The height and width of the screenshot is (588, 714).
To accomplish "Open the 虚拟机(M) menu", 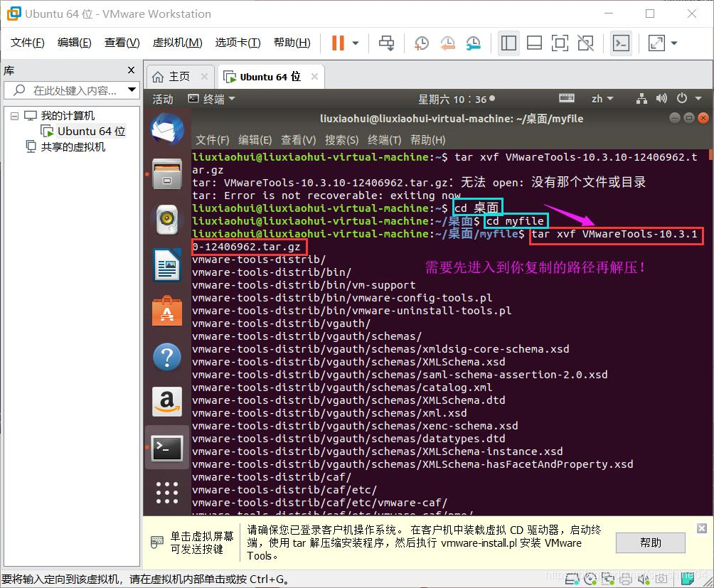I will [177, 43].
